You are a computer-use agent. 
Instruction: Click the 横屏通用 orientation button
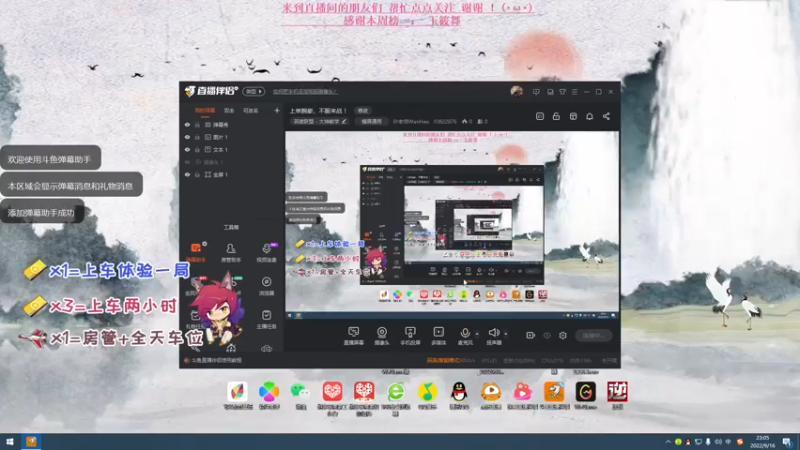(371, 121)
